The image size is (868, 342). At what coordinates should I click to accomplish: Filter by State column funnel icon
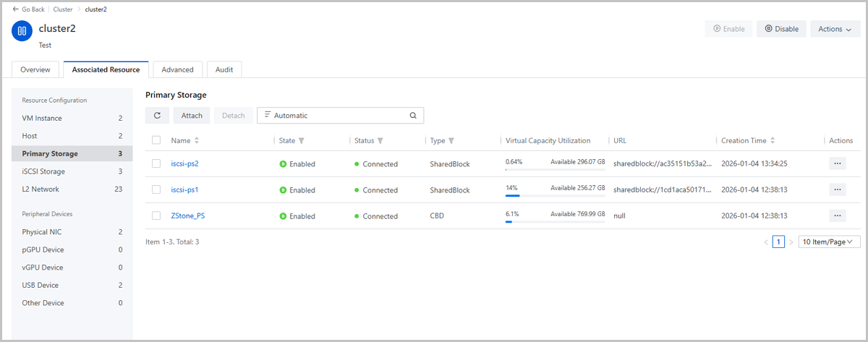[x=302, y=141]
